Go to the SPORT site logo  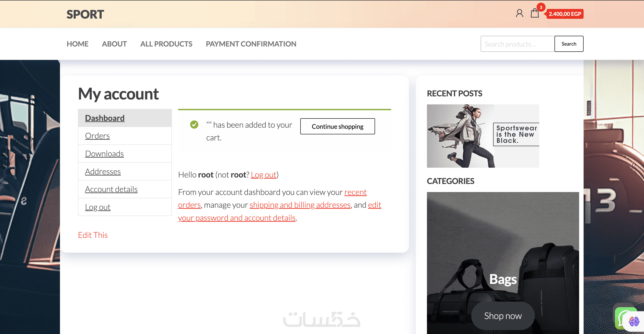pos(85,14)
